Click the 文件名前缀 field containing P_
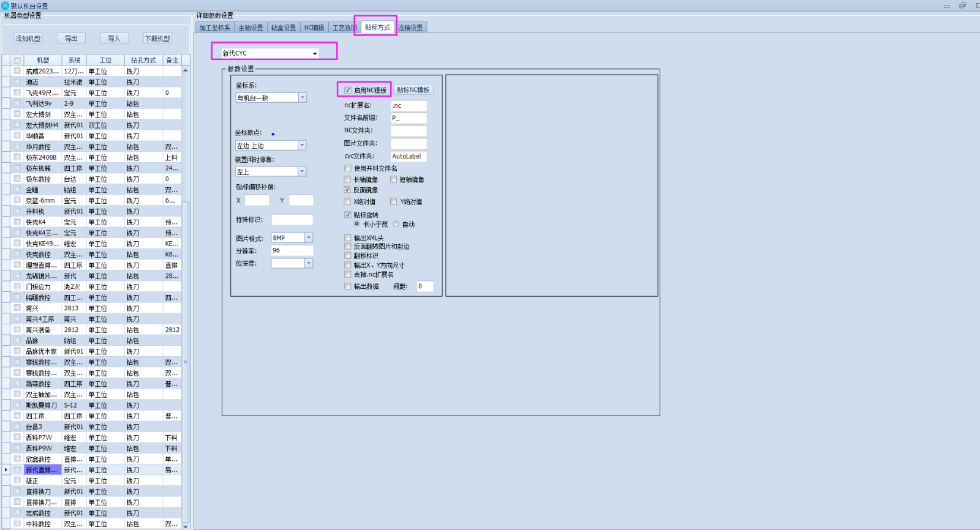Screen dimensions: 980x530 (x=409, y=118)
